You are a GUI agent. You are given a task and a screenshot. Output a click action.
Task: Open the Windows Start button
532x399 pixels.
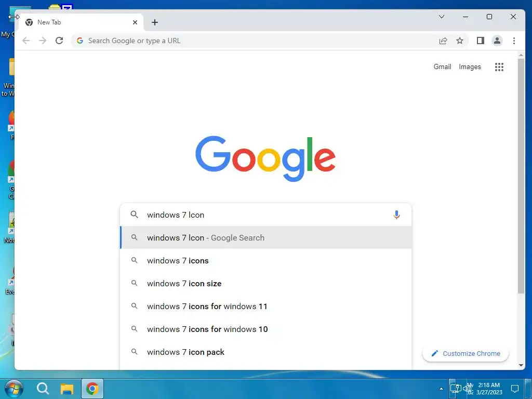click(14, 389)
